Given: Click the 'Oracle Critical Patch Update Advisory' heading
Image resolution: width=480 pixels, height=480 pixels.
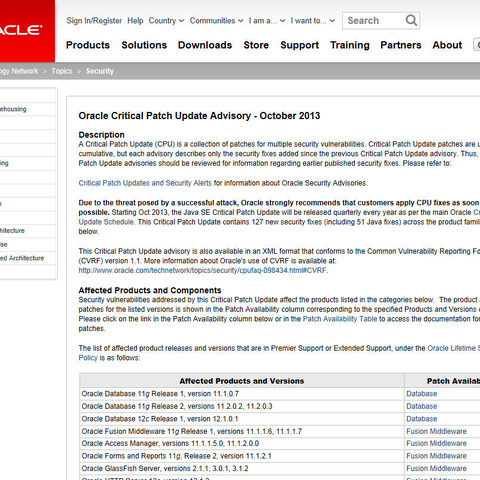Looking at the screenshot, I should click(x=199, y=116).
